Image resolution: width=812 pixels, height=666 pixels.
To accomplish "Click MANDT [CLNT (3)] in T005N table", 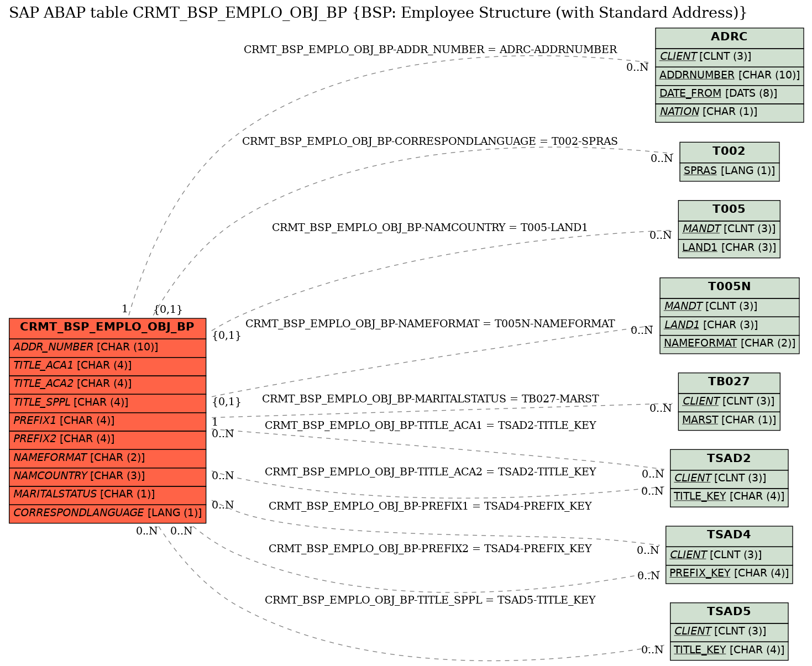I will pos(730,307).
